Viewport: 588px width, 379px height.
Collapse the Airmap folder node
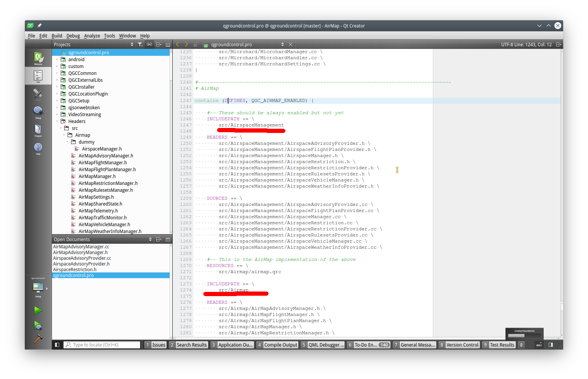click(64, 135)
